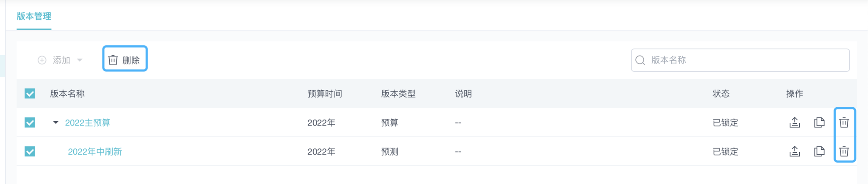Uncheck the 2022主预算 row checkbox
This screenshot has width=868, height=184.
click(x=30, y=123)
